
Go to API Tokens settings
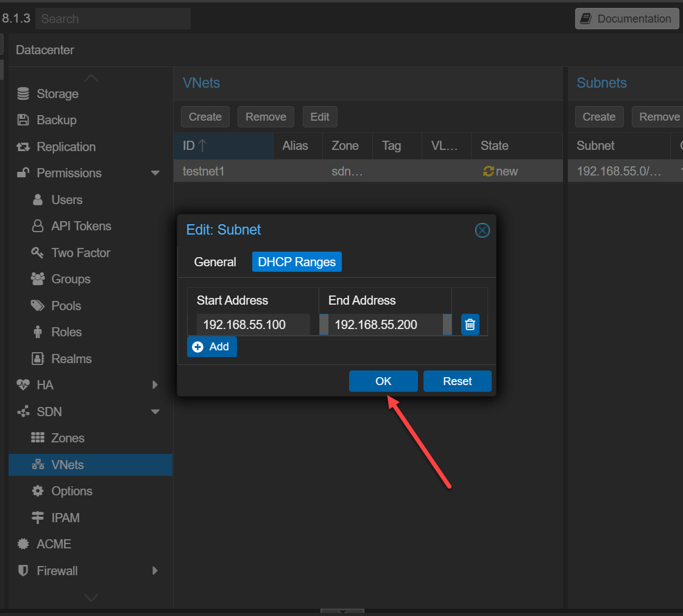point(81,226)
